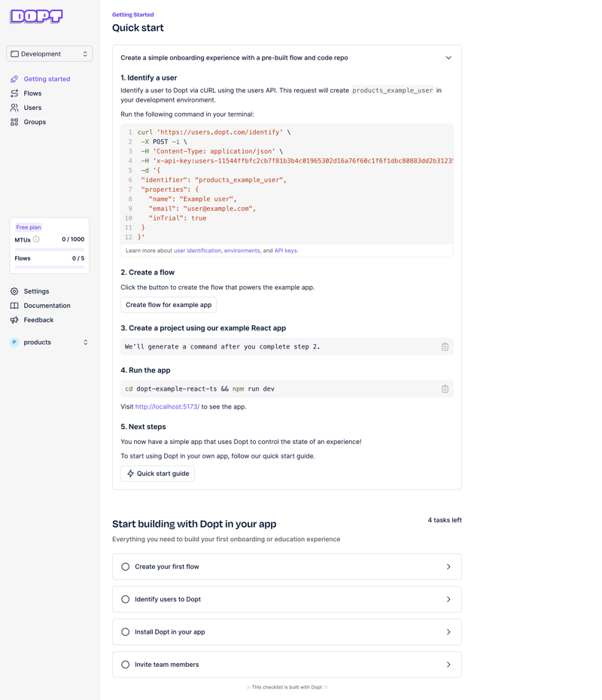Screen dimensions: 602x700
Task: Open the Development environment selector
Action: click(x=49, y=53)
